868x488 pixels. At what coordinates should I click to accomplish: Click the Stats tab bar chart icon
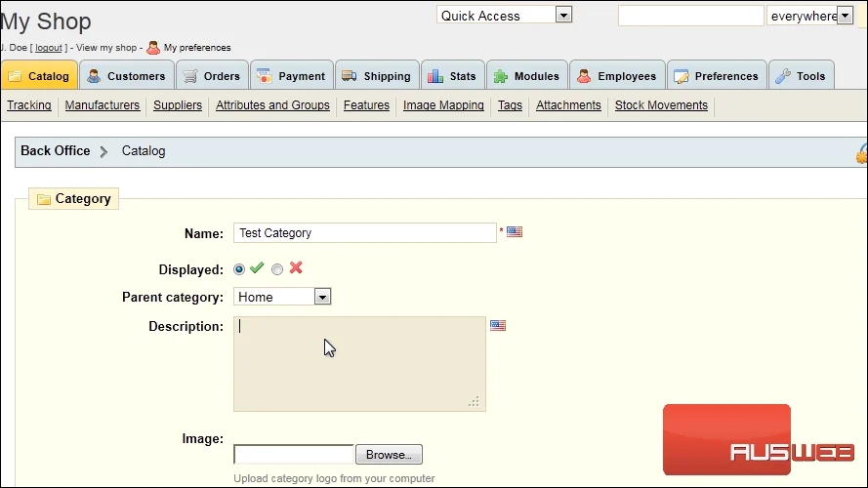click(435, 76)
